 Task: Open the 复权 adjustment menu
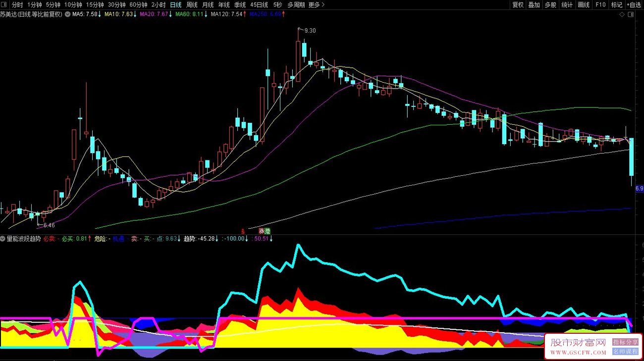coord(518,5)
